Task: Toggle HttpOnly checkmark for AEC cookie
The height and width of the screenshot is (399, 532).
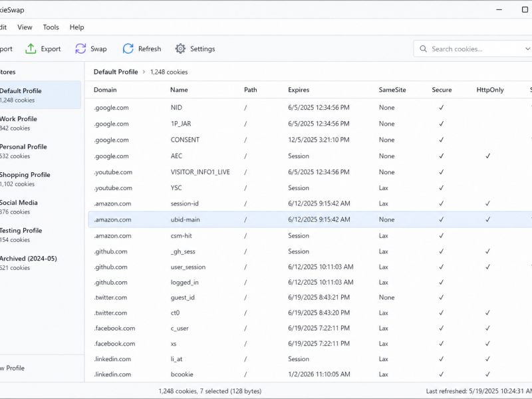Action: click(x=488, y=156)
